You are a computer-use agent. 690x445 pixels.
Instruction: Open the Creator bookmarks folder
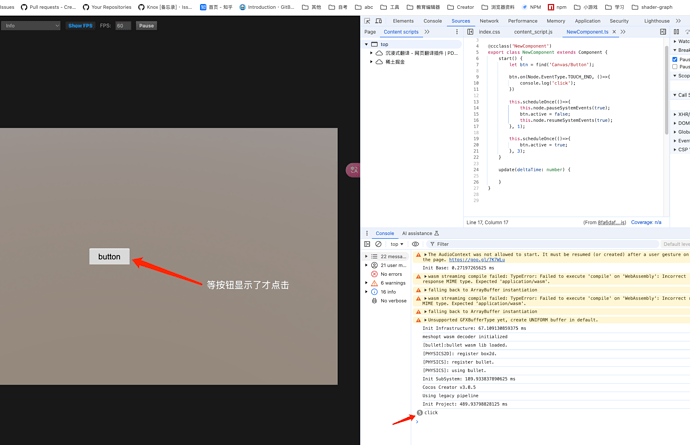pyautogui.click(x=461, y=7)
